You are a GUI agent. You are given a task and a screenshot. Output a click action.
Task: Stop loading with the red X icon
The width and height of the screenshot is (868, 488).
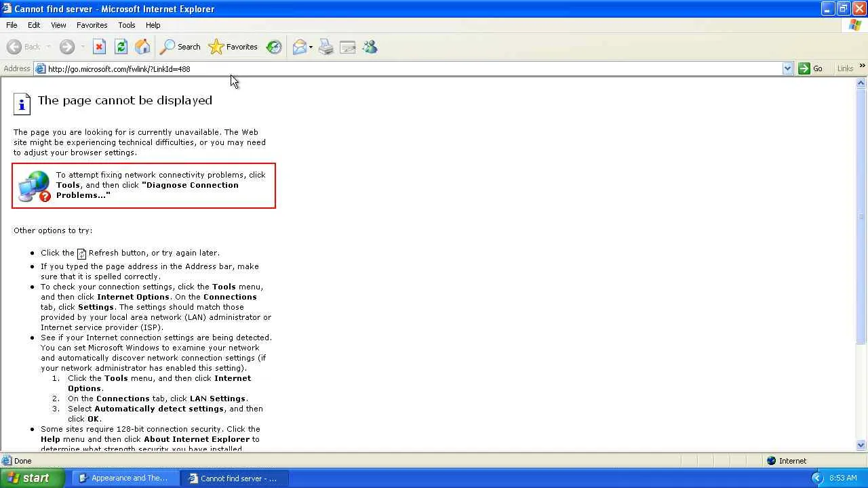point(99,47)
